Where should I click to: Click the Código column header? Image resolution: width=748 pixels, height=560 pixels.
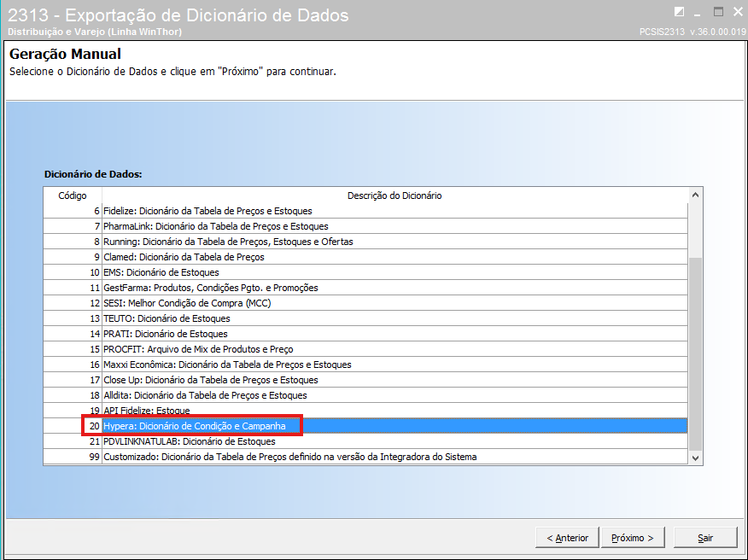click(x=73, y=195)
